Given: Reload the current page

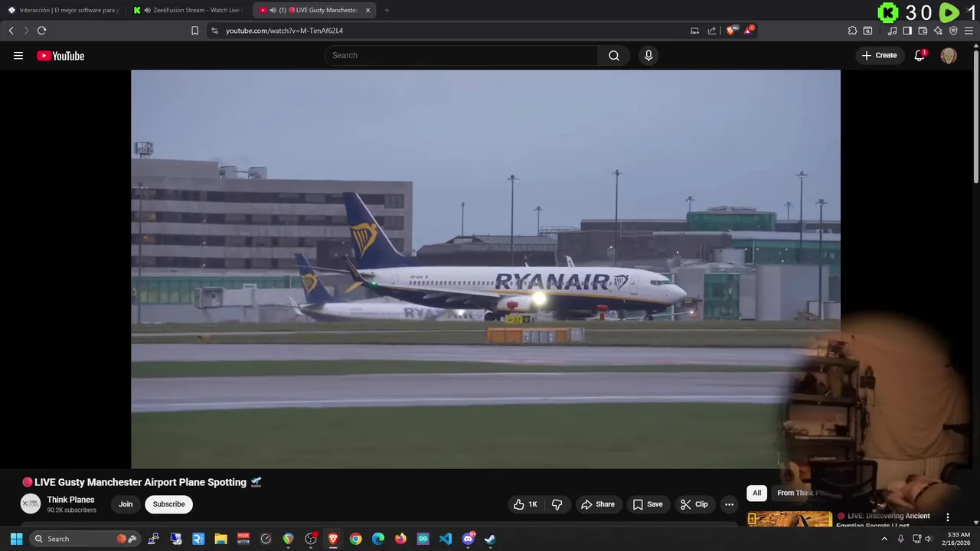Looking at the screenshot, I should click(41, 31).
